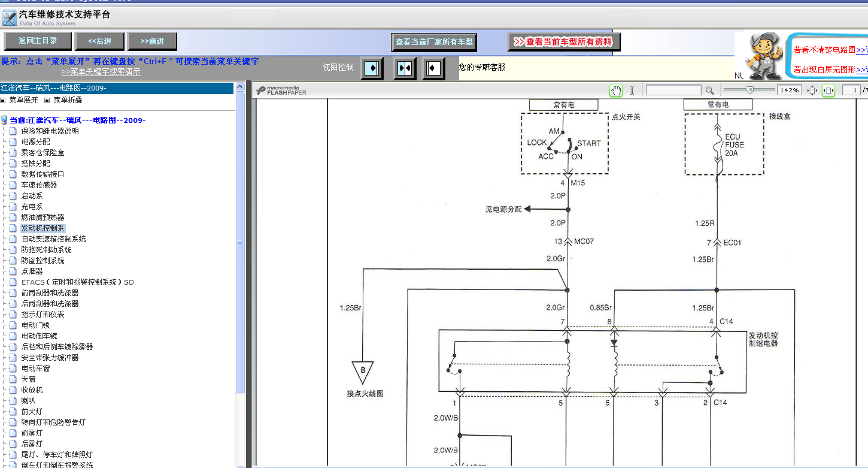Image resolution: width=868 pixels, height=468 pixels.
Task: Open 数据传输接口 in the tree
Action: tap(43, 174)
